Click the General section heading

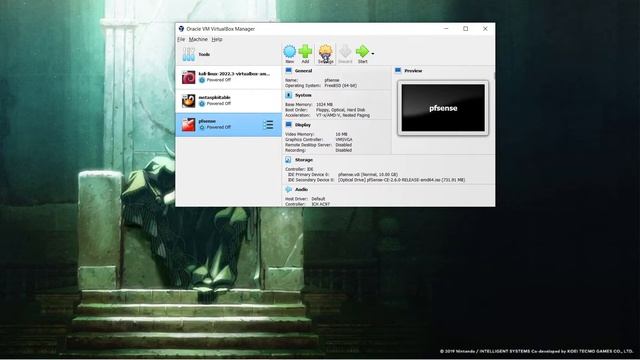(x=303, y=71)
